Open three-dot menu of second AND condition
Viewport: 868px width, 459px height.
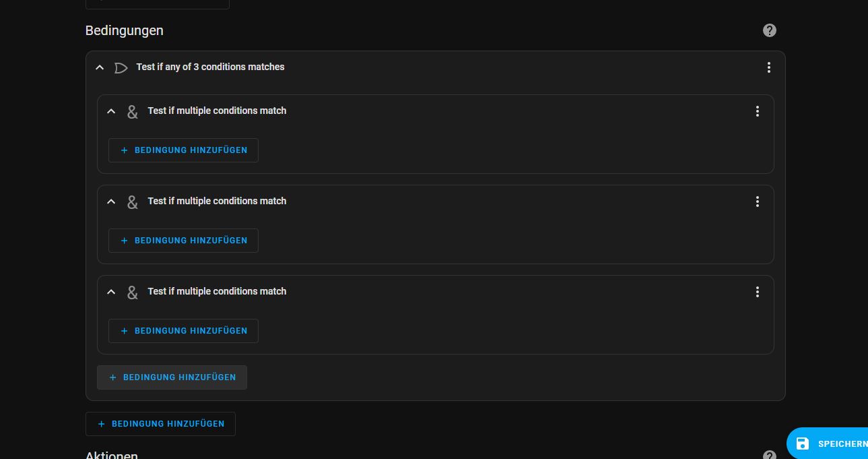(x=757, y=202)
